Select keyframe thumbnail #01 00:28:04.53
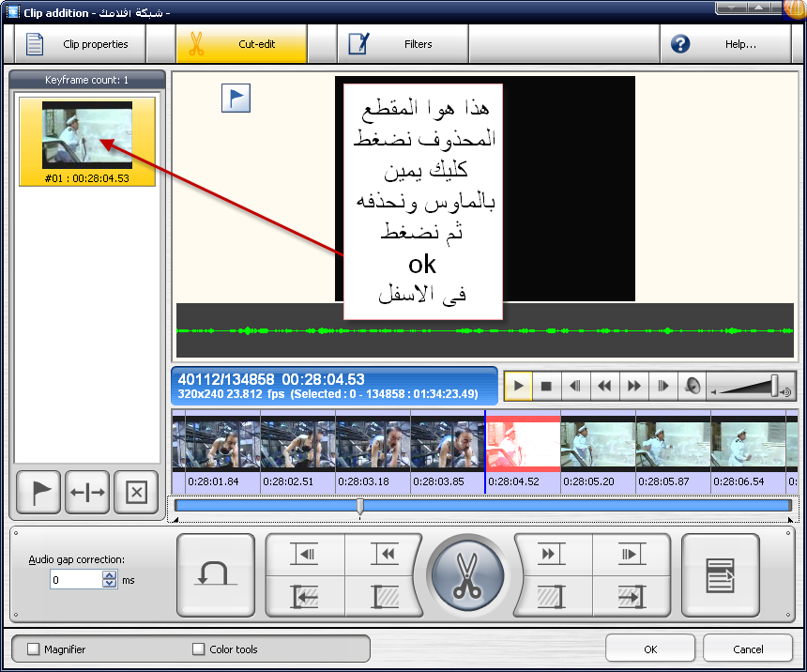 tap(87, 142)
